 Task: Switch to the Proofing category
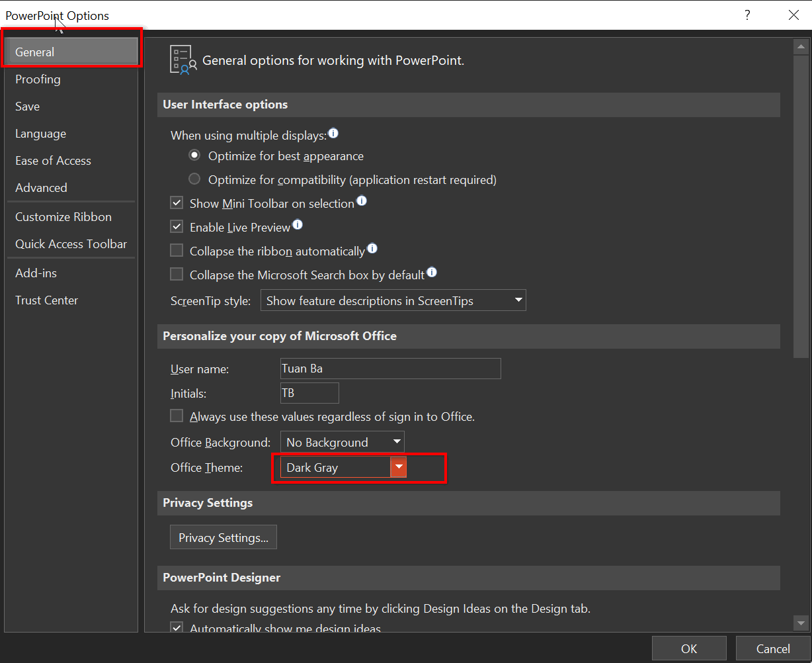tap(71, 79)
